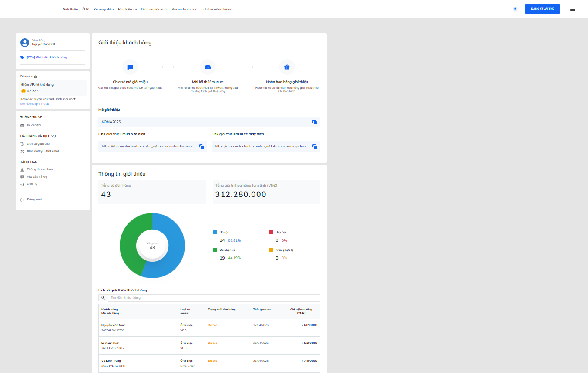Click customer name Vũ Đình Trung
The image size is (588, 373).
(x=111, y=361)
